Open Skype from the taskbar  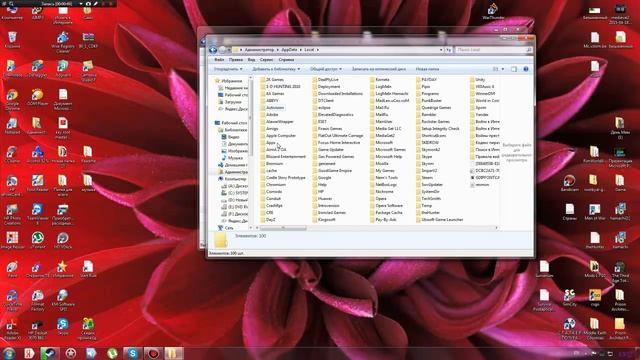tap(132, 353)
